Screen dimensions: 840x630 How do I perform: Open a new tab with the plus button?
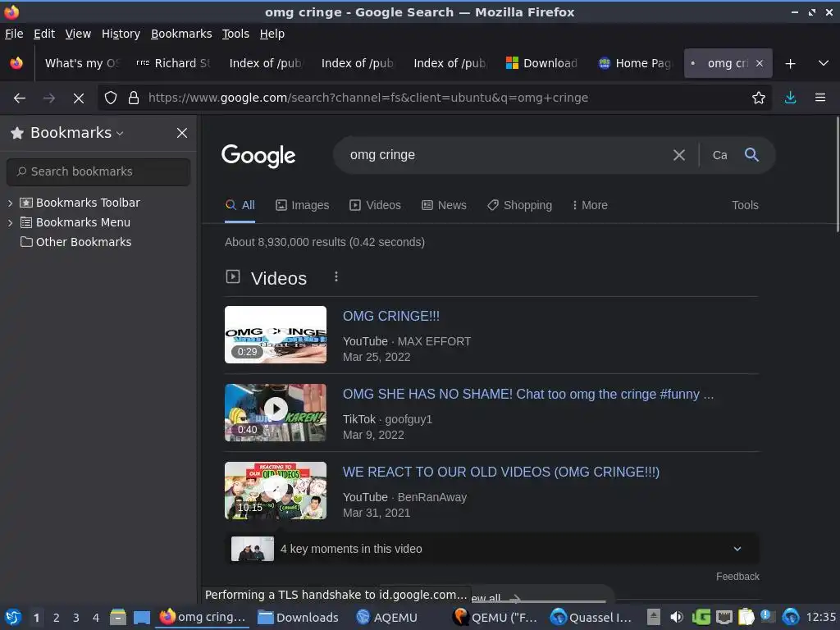click(790, 64)
